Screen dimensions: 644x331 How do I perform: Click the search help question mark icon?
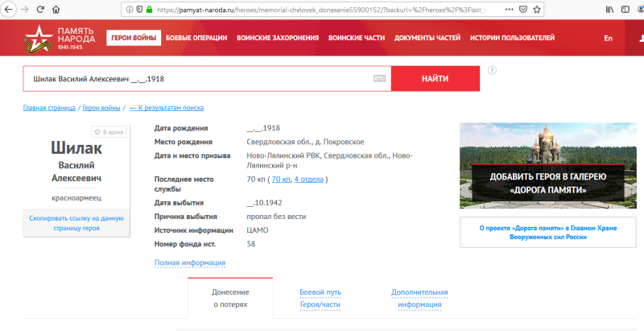click(x=492, y=70)
